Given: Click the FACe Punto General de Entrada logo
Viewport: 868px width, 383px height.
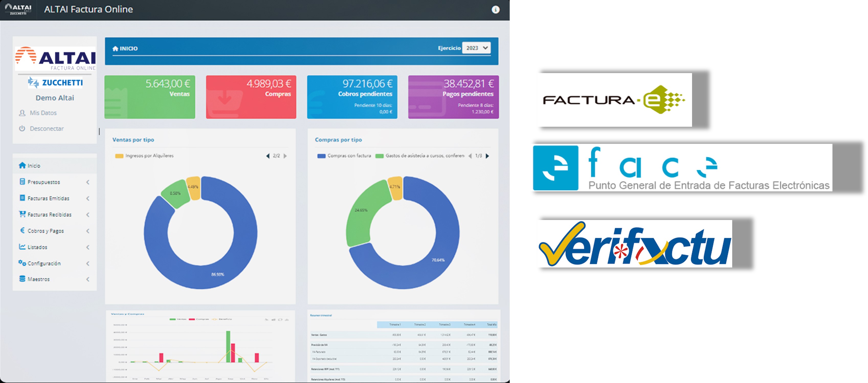Looking at the screenshot, I should point(683,168).
